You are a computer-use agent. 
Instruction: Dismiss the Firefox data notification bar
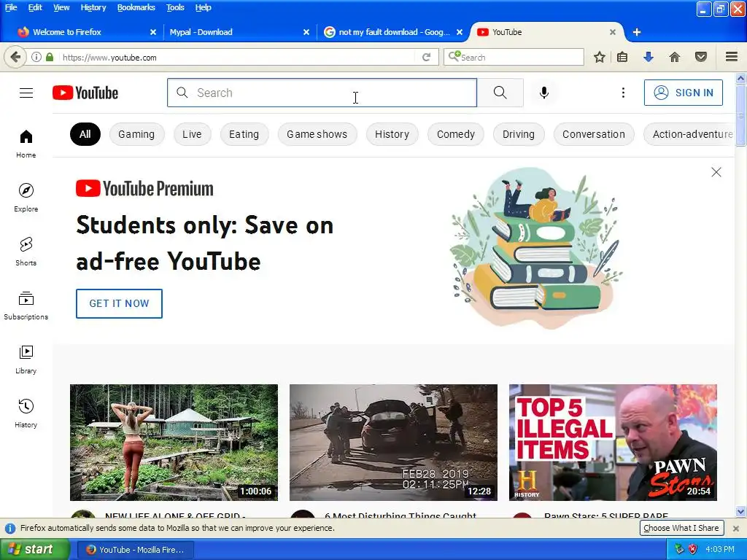click(x=735, y=528)
